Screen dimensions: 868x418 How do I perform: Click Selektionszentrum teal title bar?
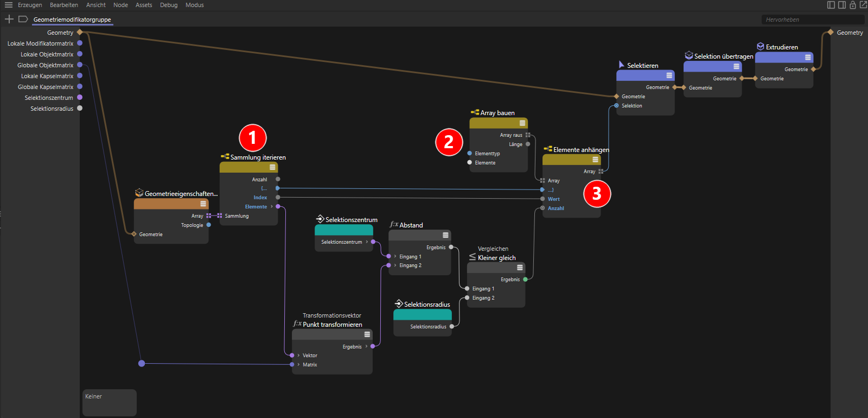(x=344, y=230)
